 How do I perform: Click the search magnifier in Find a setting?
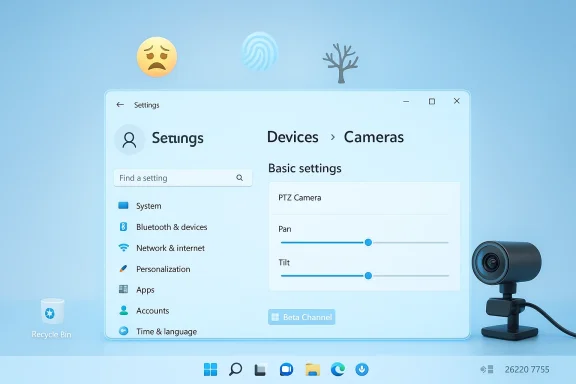coord(240,178)
